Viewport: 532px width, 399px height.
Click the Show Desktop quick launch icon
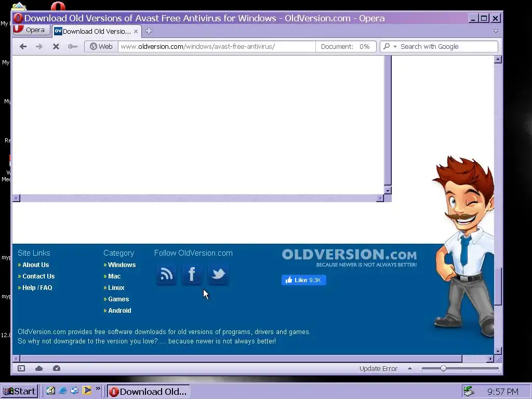click(x=51, y=391)
